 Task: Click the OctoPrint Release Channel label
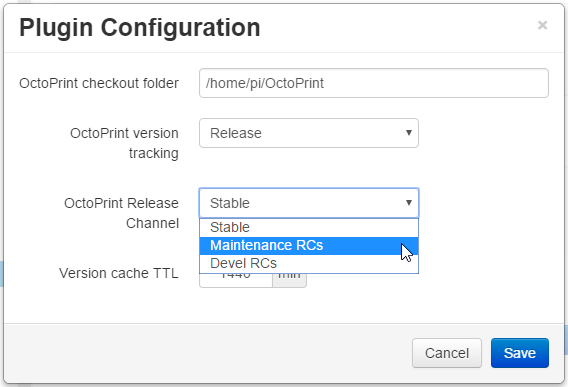[121, 213]
